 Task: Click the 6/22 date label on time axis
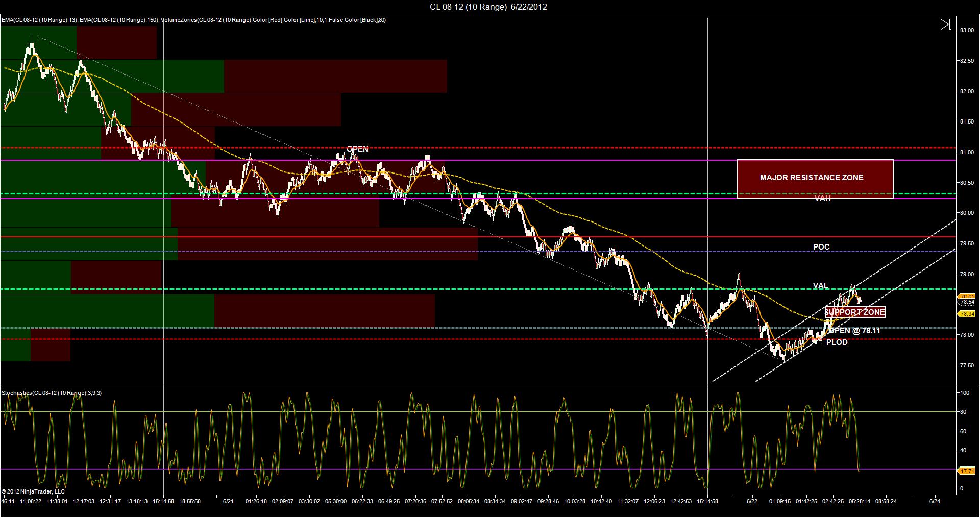point(752,502)
